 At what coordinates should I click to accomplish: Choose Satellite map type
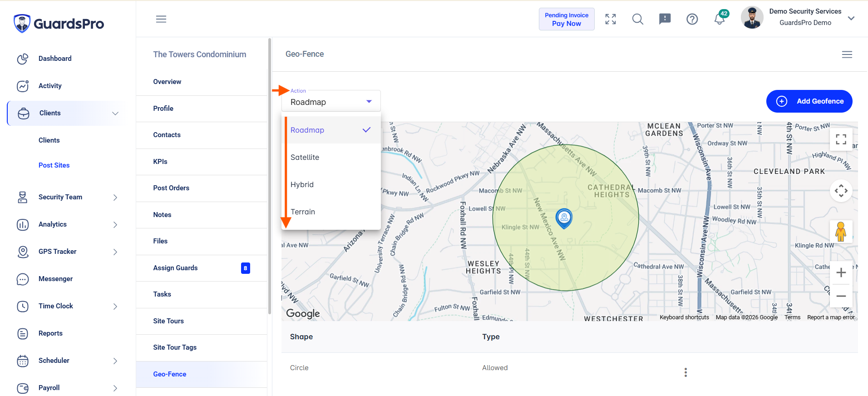pos(331,157)
